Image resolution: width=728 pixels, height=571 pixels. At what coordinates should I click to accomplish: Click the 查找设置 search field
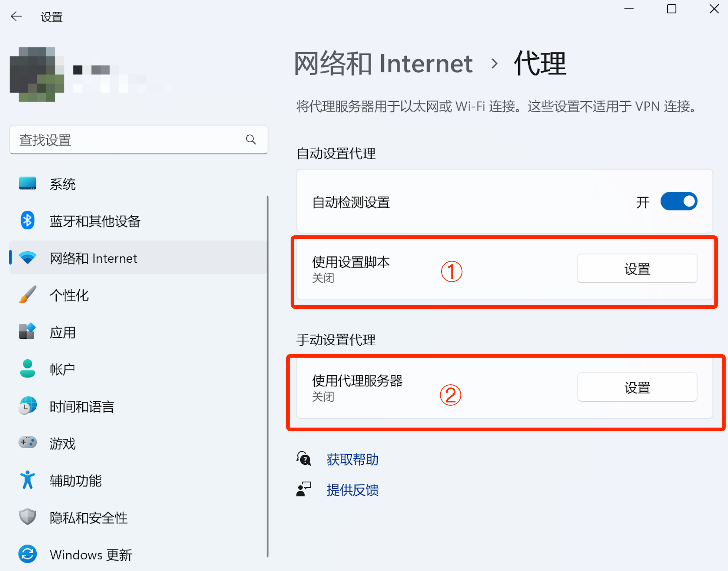(x=139, y=140)
